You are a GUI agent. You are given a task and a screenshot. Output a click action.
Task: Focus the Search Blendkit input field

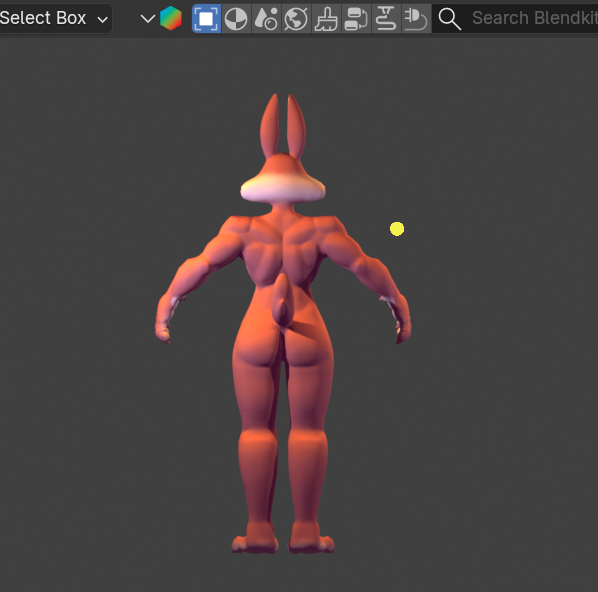[515, 18]
